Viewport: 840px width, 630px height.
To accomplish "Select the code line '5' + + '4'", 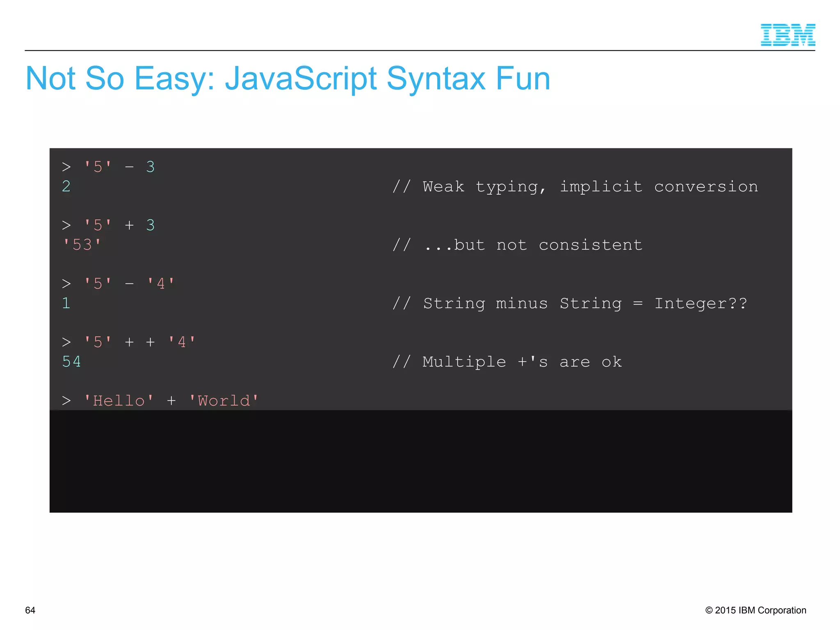I will pyautogui.click(x=129, y=342).
